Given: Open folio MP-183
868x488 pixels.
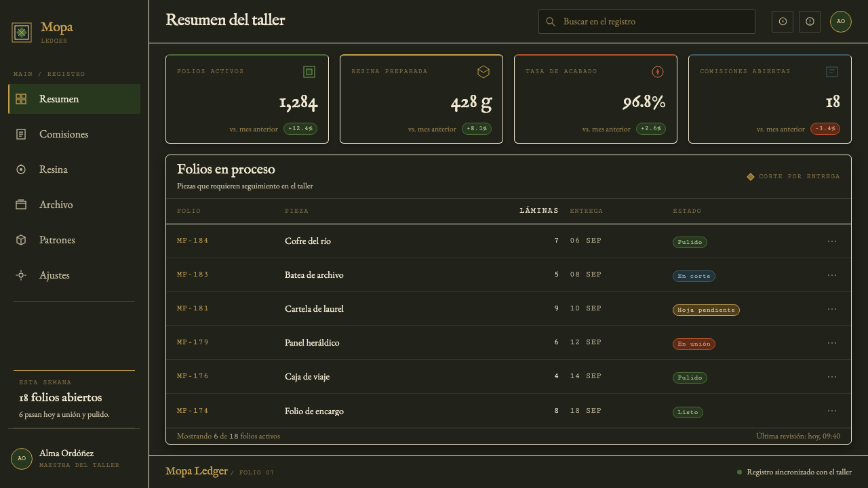Looking at the screenshot, I should 193,274.
